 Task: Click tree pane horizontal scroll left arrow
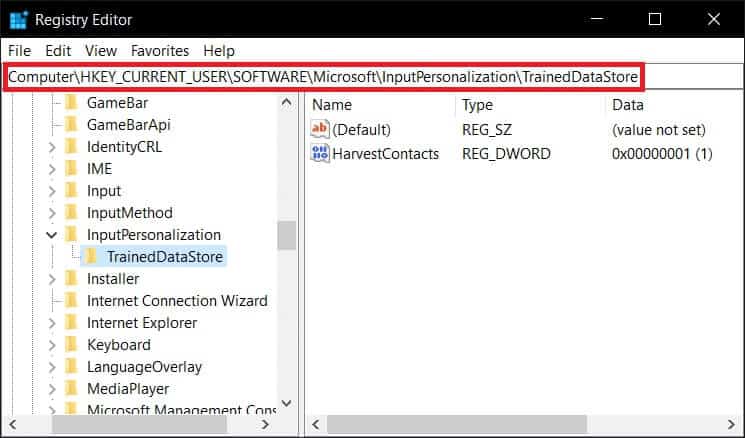[13, 424]
